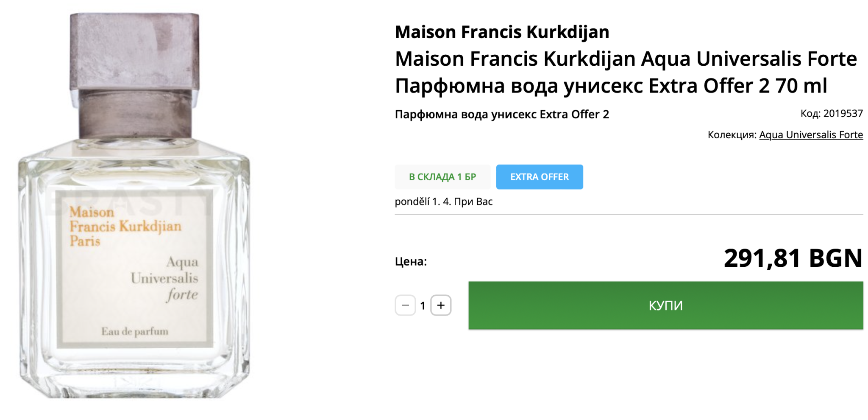The height and width of the screenshot is (420, 868).
Task: Click the product code Код: 2019537
Action: (x=831, y=114)
